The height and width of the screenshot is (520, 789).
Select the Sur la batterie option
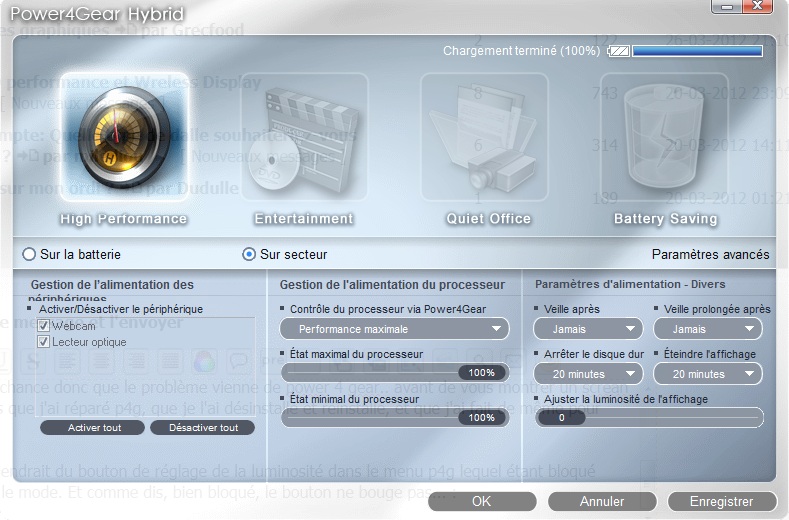[28, 254]
